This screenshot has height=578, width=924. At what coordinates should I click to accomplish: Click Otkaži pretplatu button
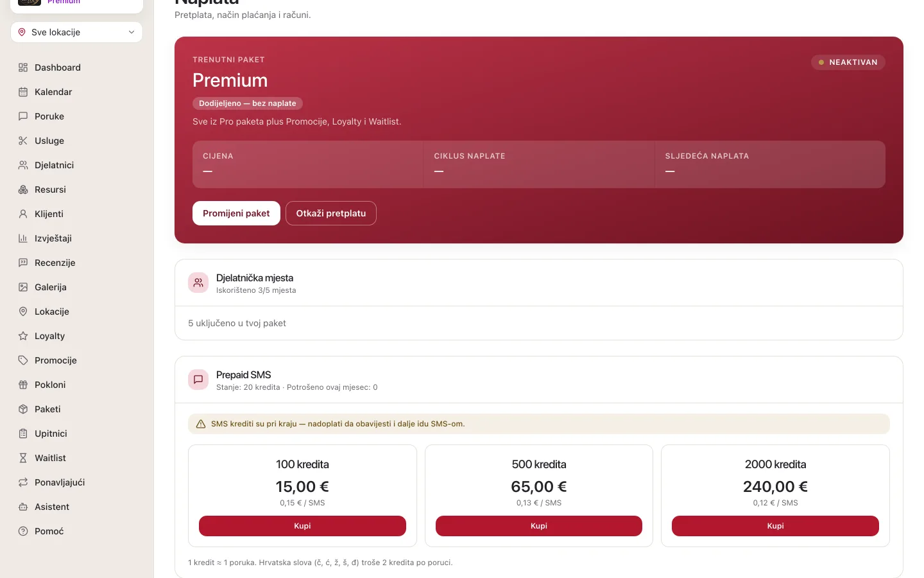(331, 213)
